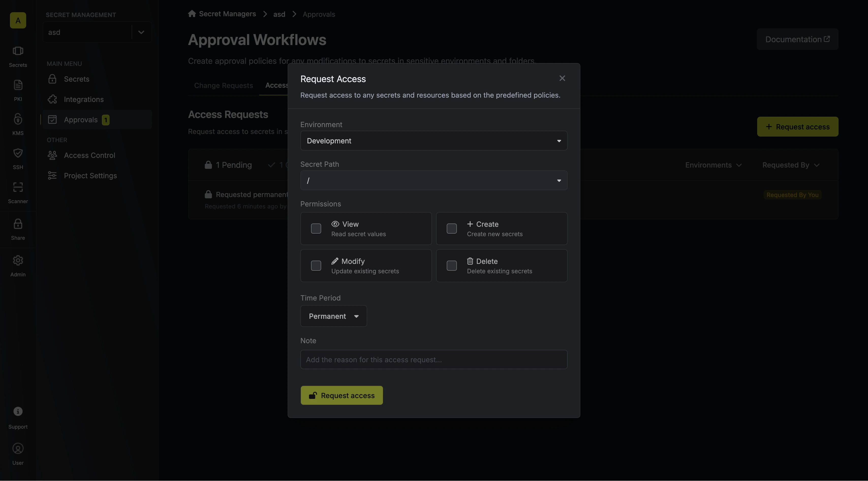
Task: Check the View permission checkbox
Action: [x=316, y=229]
